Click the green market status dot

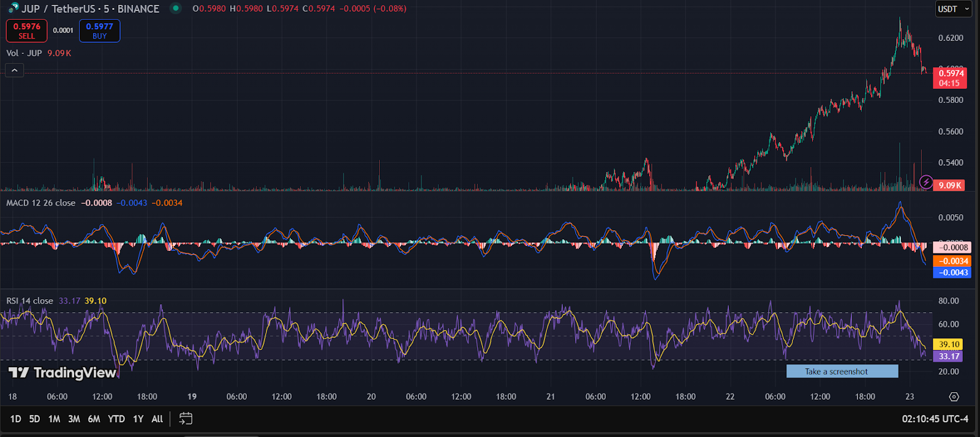pyautogui.click(x=176, y=9)
